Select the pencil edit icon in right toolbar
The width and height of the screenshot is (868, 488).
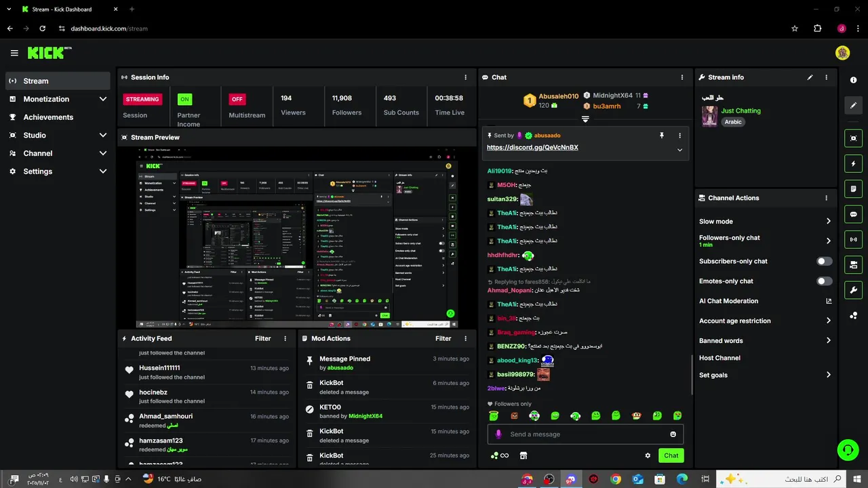pyautogui.click(x=853, y=105)
